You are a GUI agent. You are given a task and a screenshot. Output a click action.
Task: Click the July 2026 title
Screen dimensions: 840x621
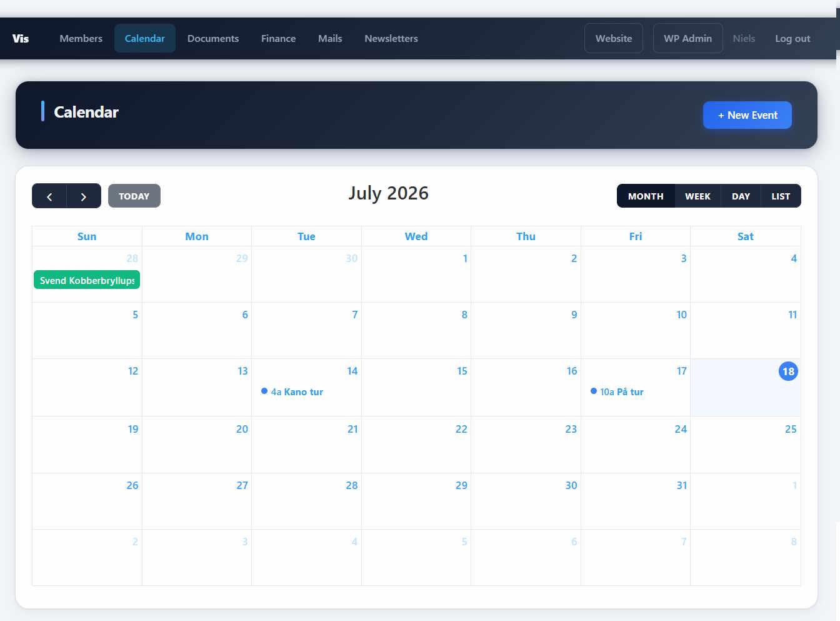pos(388,193)
